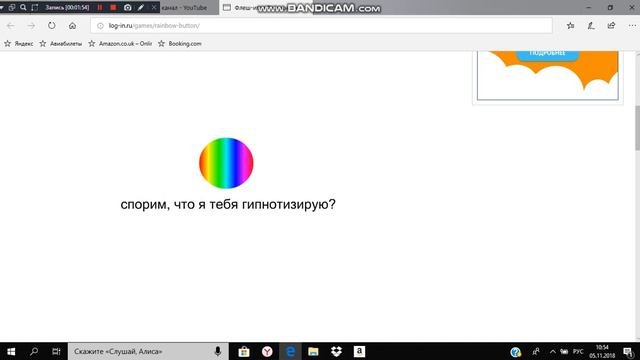The width and height of the screenshot is (640, 360).
Task: Open the Яндекс bookmark
Action: point(19,44)
